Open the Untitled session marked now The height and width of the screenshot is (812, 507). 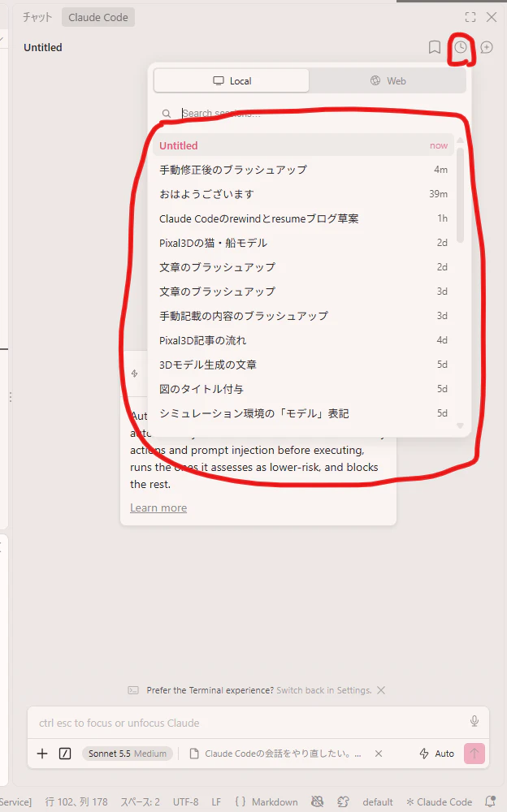[x=303, y=145]
